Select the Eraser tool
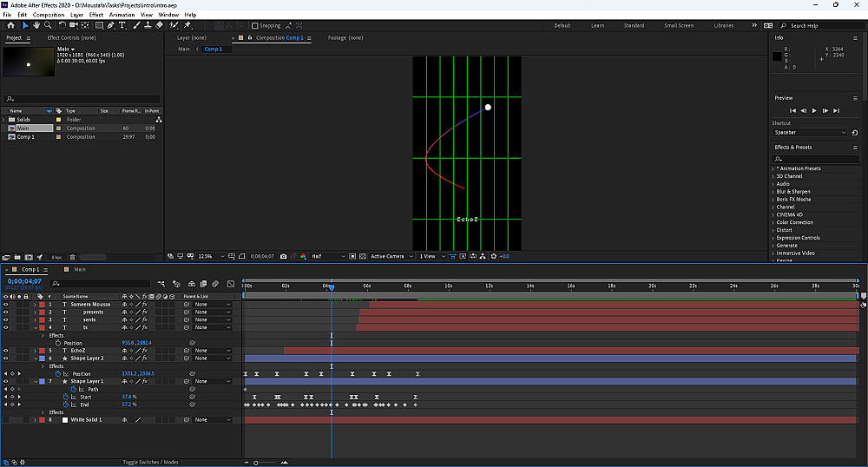The height and width of the screenshot is (467, 868). pyautogui.click(x=160, y=25)
